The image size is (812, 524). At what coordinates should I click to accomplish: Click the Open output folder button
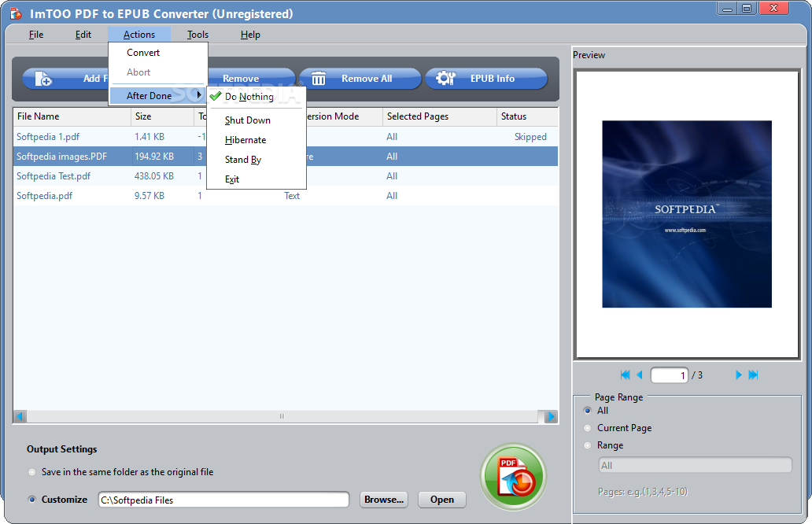pos(441,500)
